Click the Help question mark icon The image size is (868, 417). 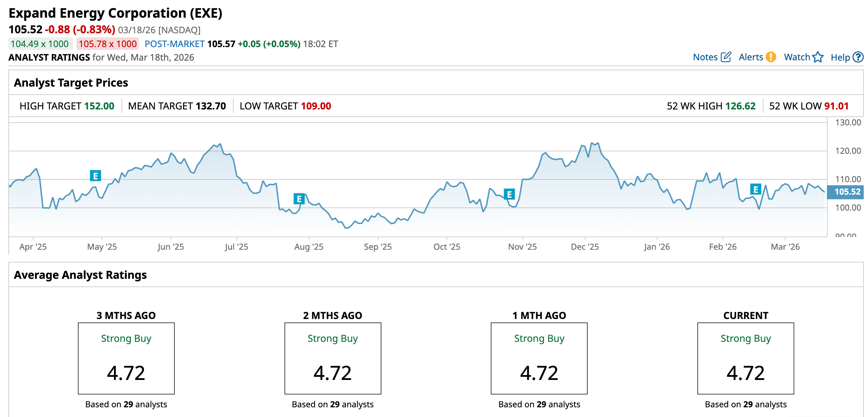[x=858, y=57]
